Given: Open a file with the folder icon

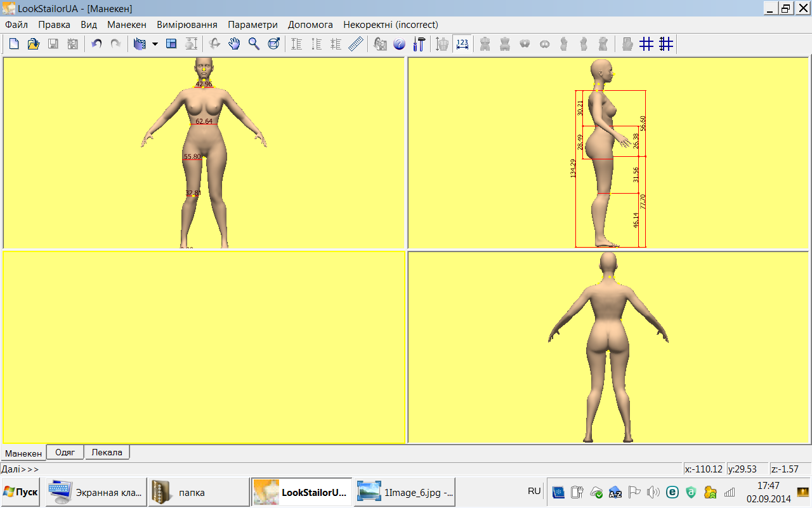Looking at the screenshot, I should pyautogui.click(x=34, y=44).
